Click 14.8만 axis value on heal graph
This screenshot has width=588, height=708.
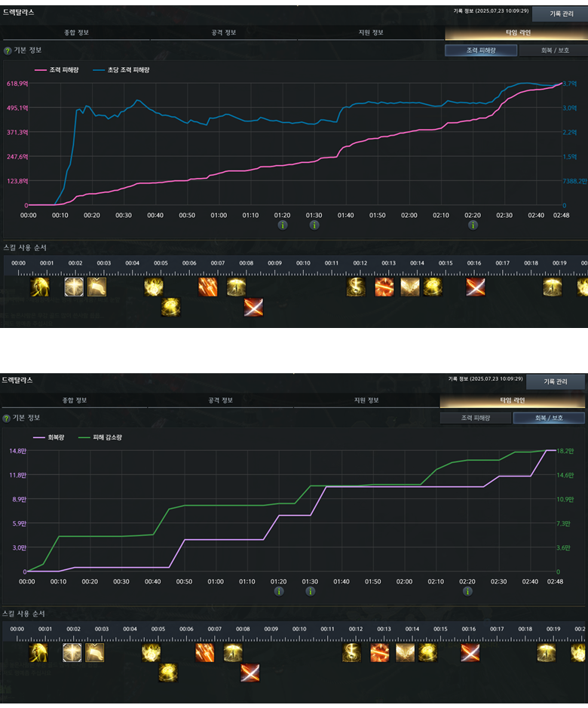[17, 451]
